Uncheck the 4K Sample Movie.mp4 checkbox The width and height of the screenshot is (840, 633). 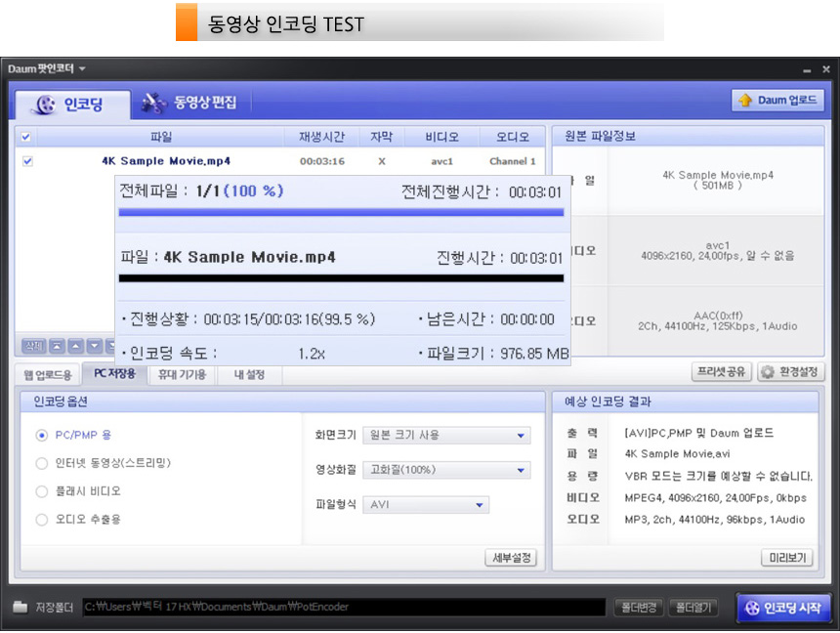tap(28, 161)
